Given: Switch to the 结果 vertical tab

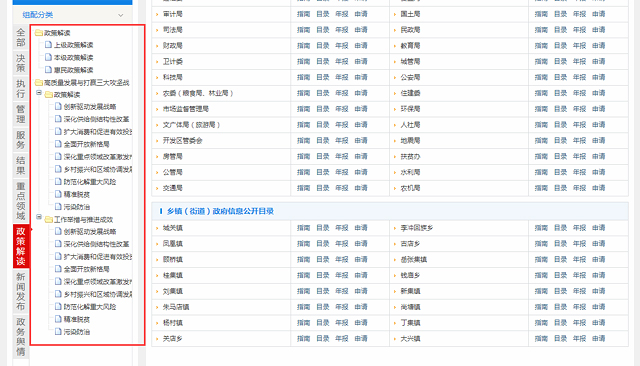Looking at the screenshot, I should (21, 166).
